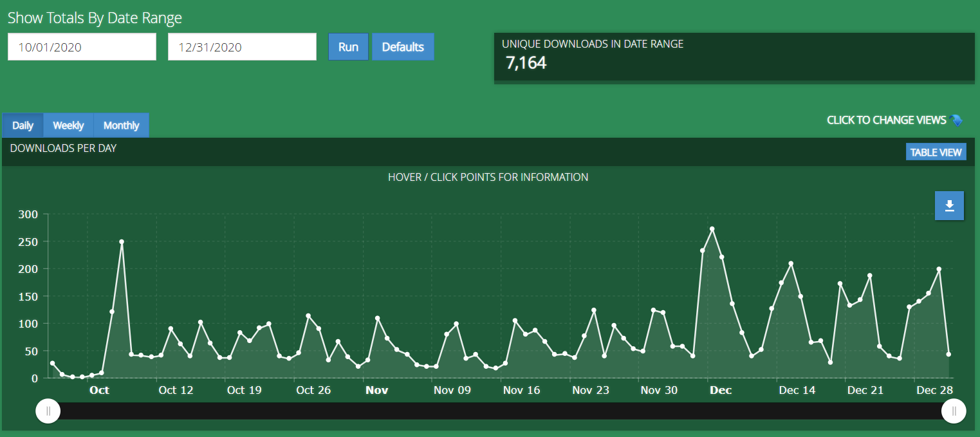
Task: Click the Downloads Per Day panel header
Action: point(63,149)
